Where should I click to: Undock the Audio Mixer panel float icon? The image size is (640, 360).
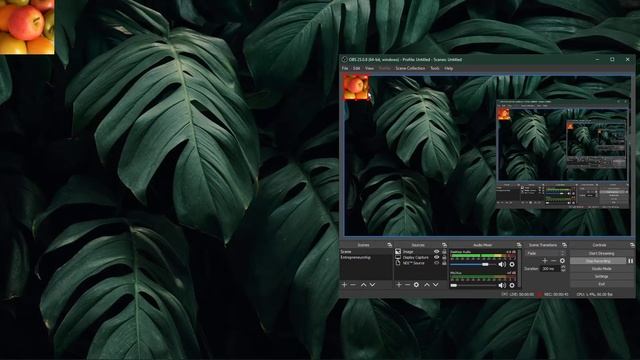519,245
